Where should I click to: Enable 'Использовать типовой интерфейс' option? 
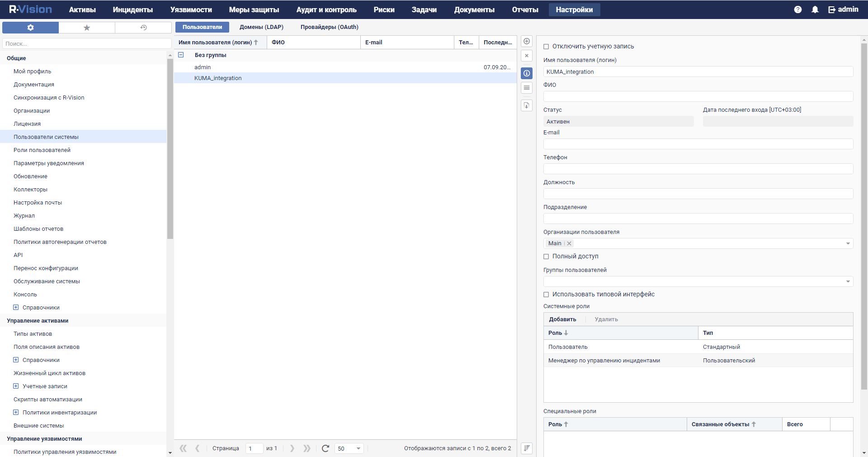(x=546, y=295)
